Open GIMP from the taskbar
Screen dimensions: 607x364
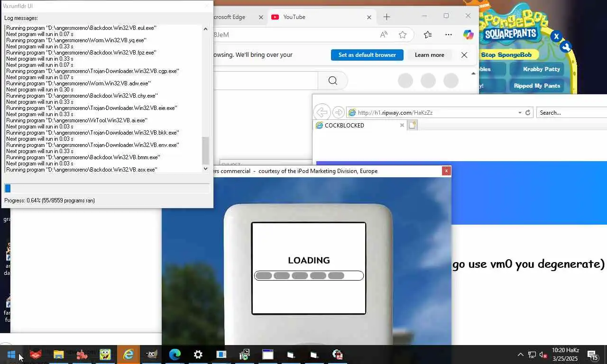click(151, 355)
